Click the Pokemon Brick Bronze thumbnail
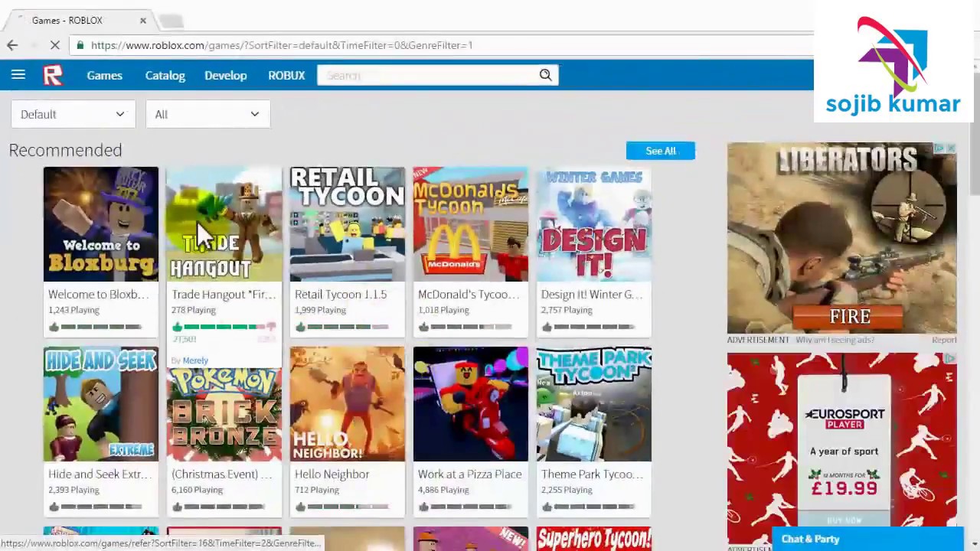This screenshot has width=980, height=551. coord(224,415)
